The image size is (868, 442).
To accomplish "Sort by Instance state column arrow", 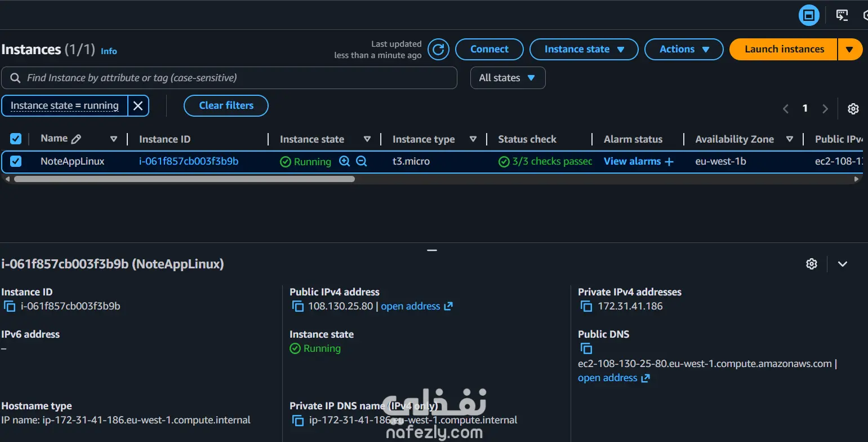I will [367, 139].
